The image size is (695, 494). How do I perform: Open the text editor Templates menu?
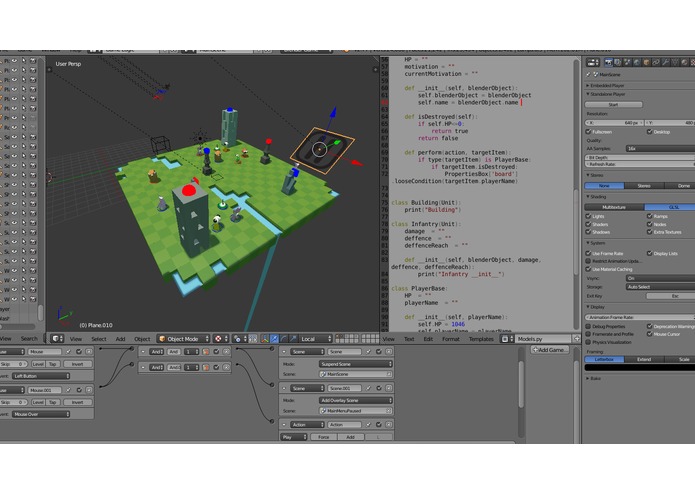[481, 338]
